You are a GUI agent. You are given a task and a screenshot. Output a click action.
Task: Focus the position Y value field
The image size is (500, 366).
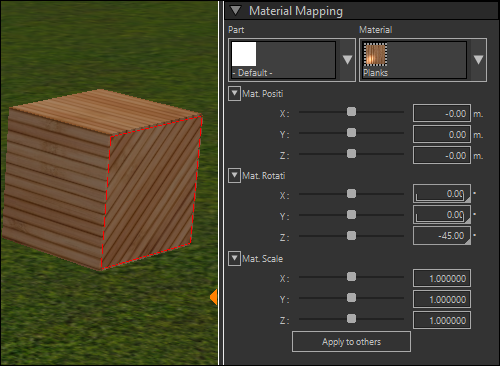pos(442,134)
